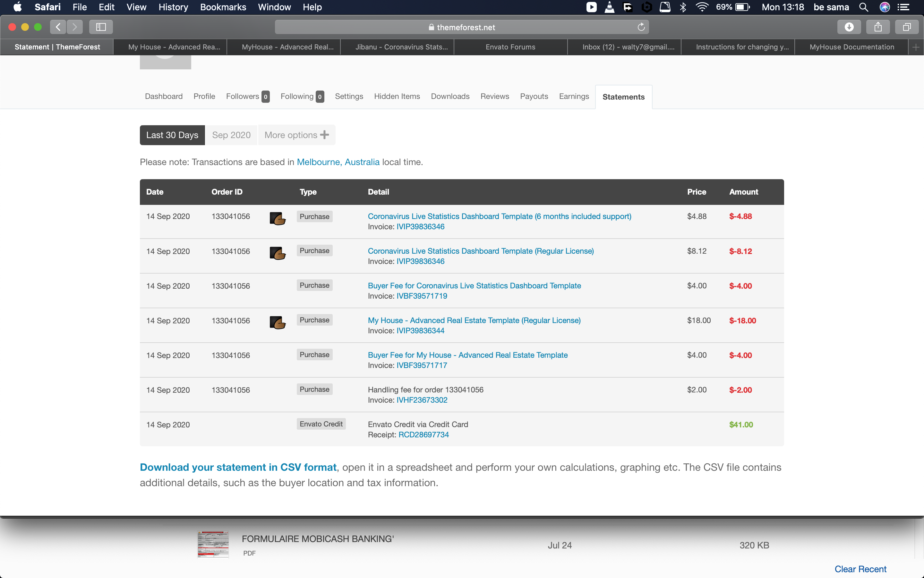Open the Downloads account tab

tap(450, 96)
